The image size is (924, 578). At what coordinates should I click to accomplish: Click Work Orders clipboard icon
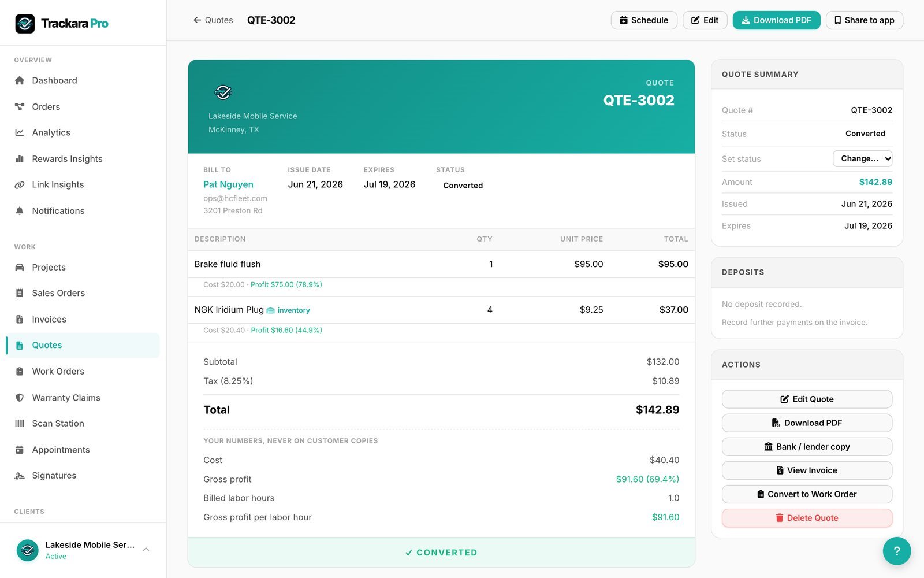[20, 371]
